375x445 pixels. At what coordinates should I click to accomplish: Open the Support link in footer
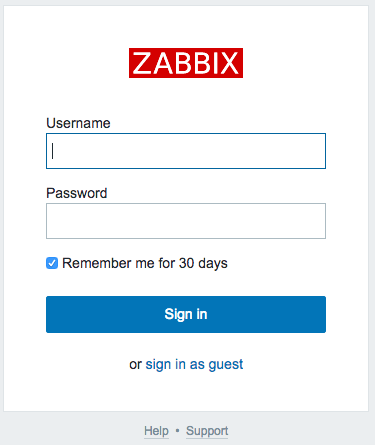tap(207, 431)
